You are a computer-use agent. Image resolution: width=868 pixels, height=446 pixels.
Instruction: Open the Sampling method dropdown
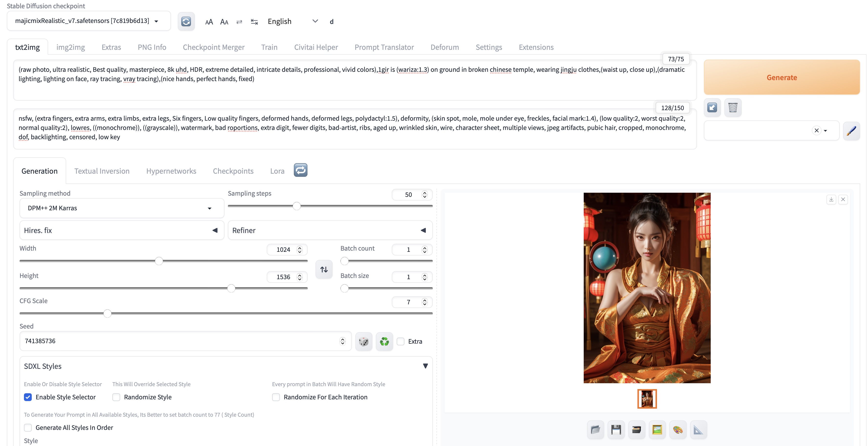[121, 208]
